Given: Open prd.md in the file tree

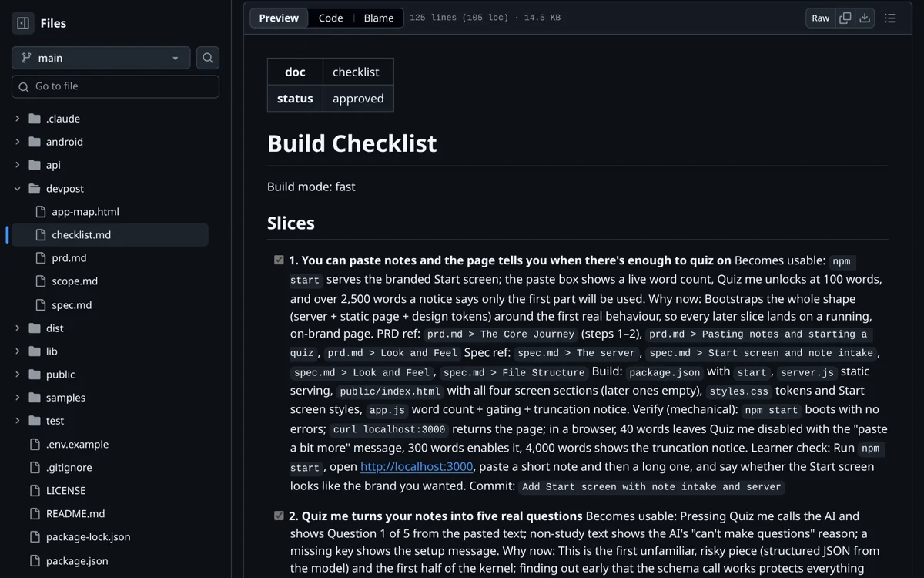Looking at the screenshot, I should [69, 258].
